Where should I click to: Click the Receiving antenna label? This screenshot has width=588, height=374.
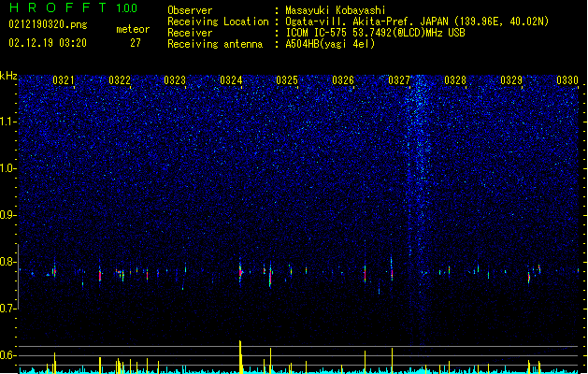(215, 44)
